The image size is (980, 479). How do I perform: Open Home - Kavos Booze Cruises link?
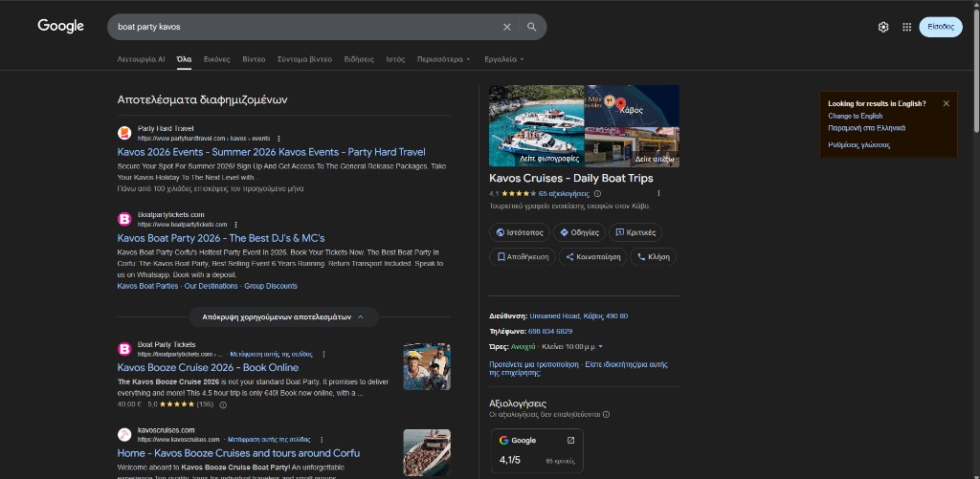pos(238,453)
